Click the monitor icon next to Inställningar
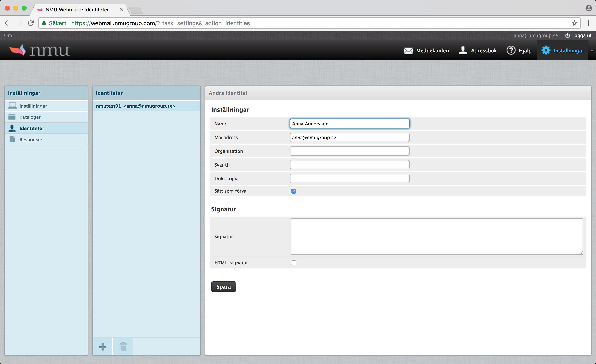 click(12, 106)
